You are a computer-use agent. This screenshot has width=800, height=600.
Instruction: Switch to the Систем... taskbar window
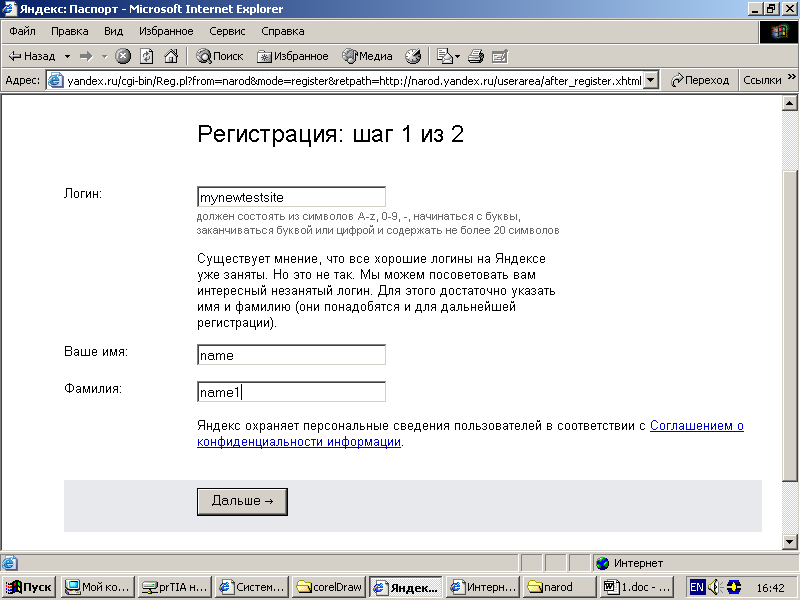[x=252, y=587]
